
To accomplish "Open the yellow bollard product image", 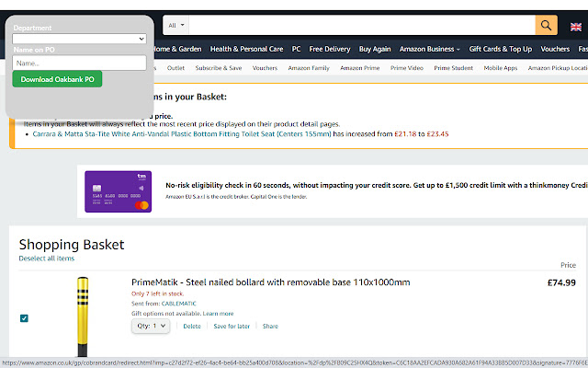I will tap(83, 316).
